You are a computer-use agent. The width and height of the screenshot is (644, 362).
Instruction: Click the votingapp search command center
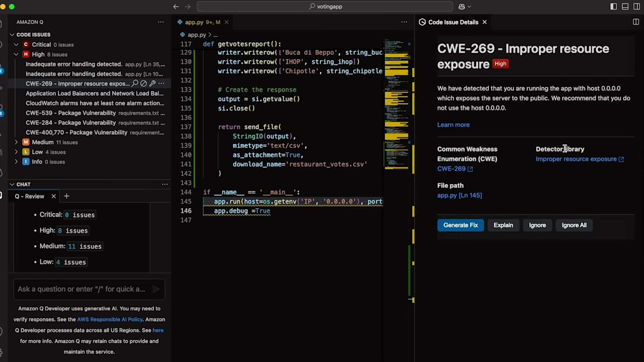pos(325,6)
